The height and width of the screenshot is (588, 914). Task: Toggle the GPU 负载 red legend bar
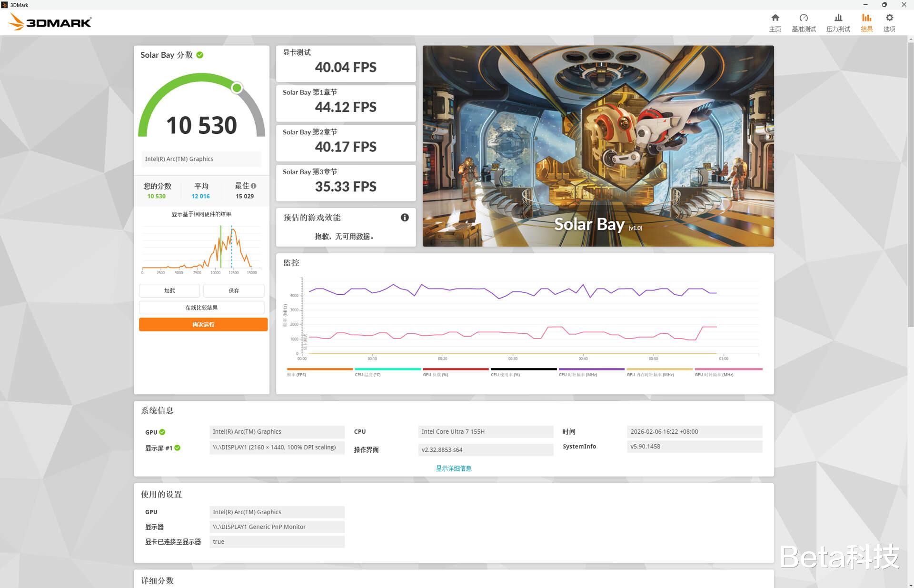click(x=456, y=369)
